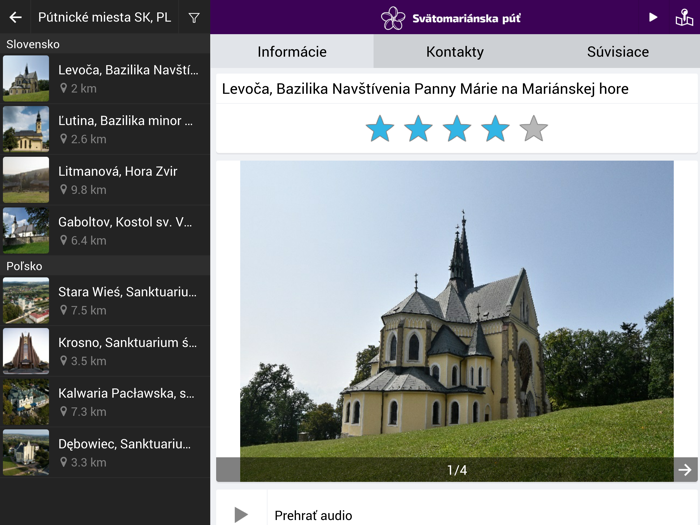Click the 3.3 km distance under Dębowiec
The height and width of the screenshot is (525, 700).
click(x=88, y=462)
